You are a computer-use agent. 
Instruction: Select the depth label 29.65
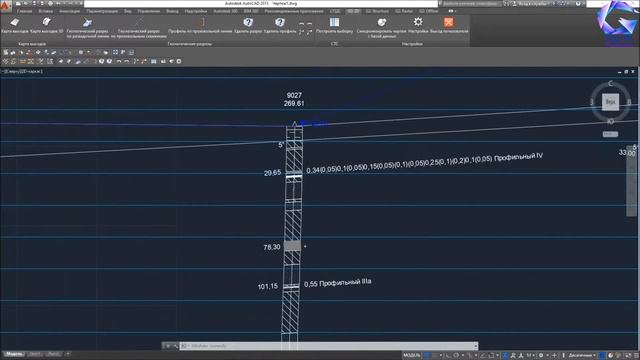[x=272, y=173]
